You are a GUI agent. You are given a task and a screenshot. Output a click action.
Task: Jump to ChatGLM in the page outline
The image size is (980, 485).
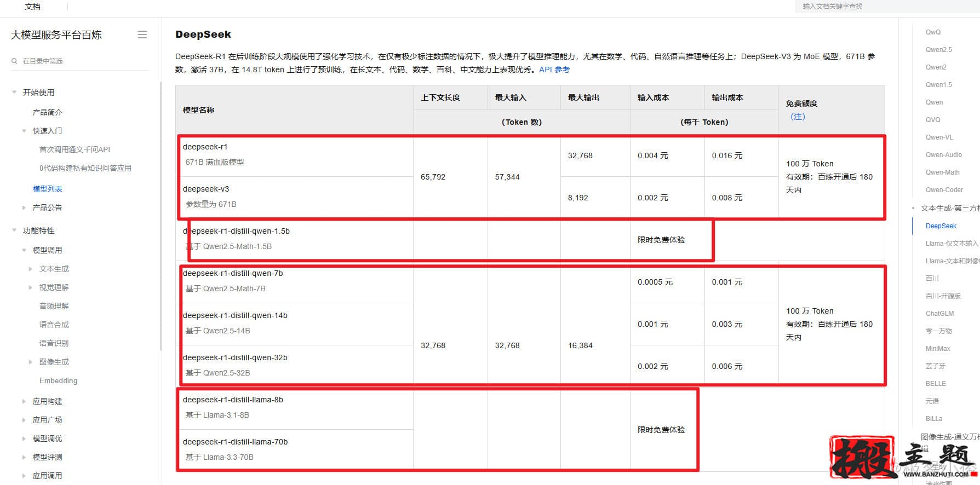(x=940, y=314)
